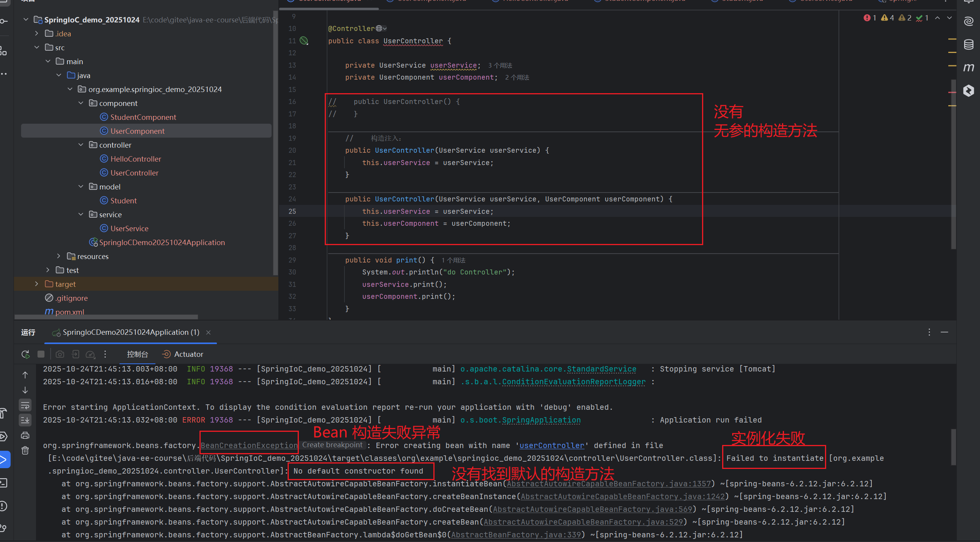This screenshot has width=980, height=542.
Task: Toggle the bean gutter icon on line 11
Action: pyautogui.click(x=304, y=41)
